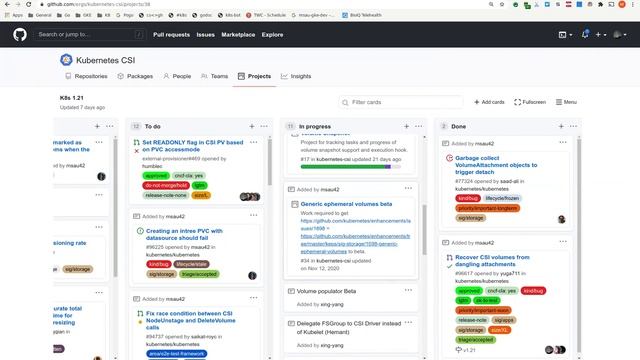Open Marketplace in header
This screenshot has width=640, height=360.
[x=238, y=35]
